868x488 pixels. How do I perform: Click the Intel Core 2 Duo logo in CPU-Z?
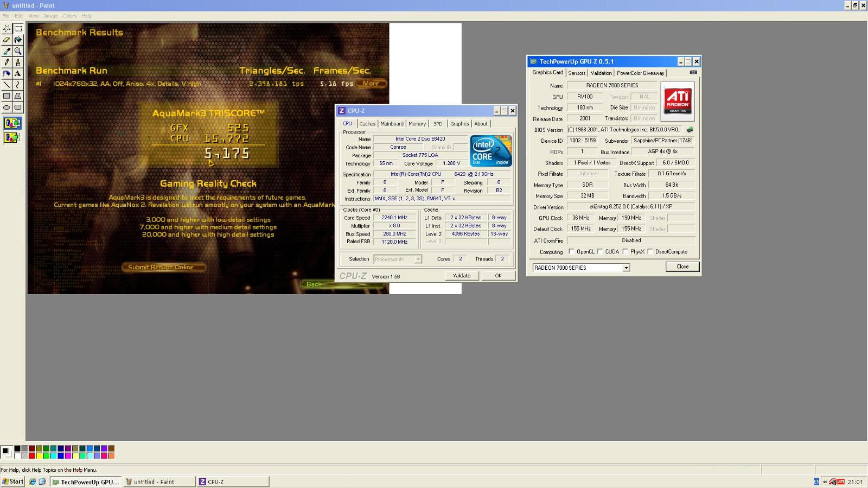click(491, 151)
